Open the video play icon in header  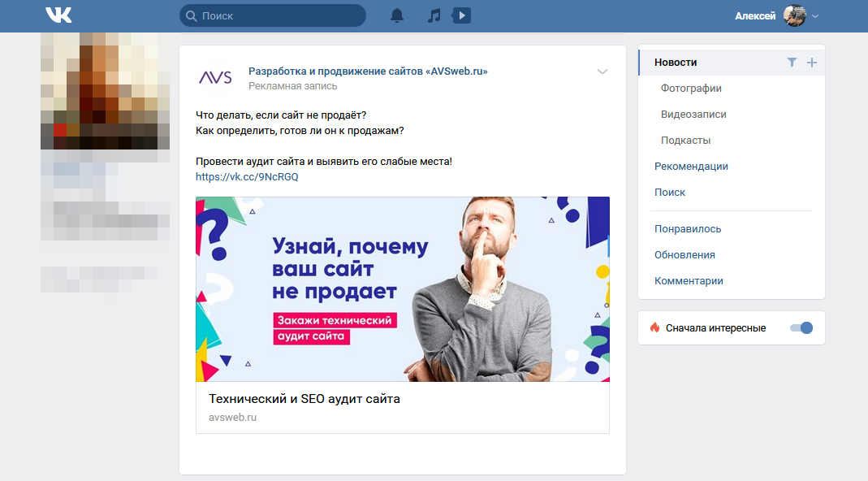[462, 15]
